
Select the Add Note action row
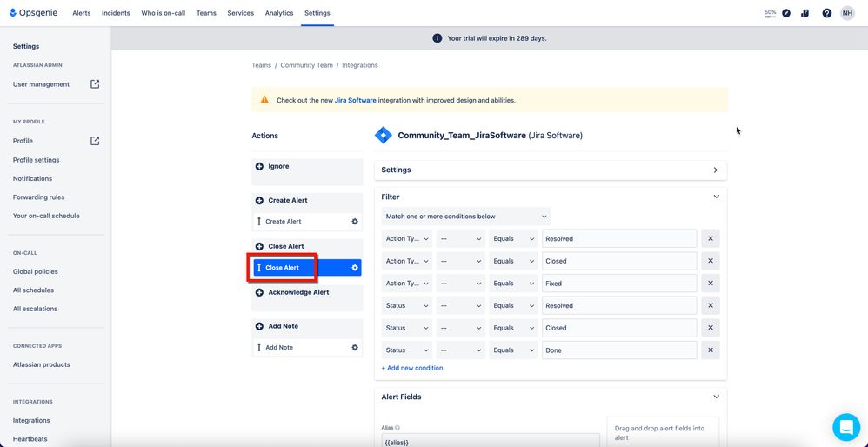307,347
